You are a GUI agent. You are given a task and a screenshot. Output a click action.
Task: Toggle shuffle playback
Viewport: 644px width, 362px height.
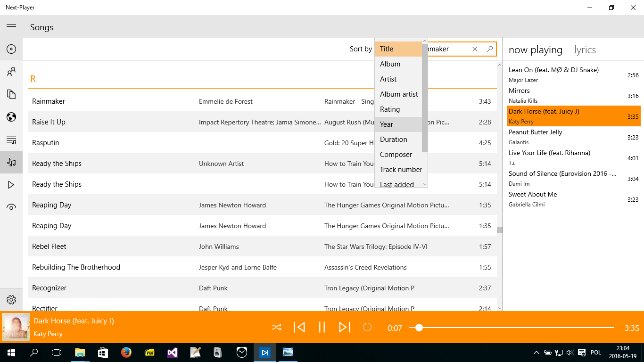[277, 327]
